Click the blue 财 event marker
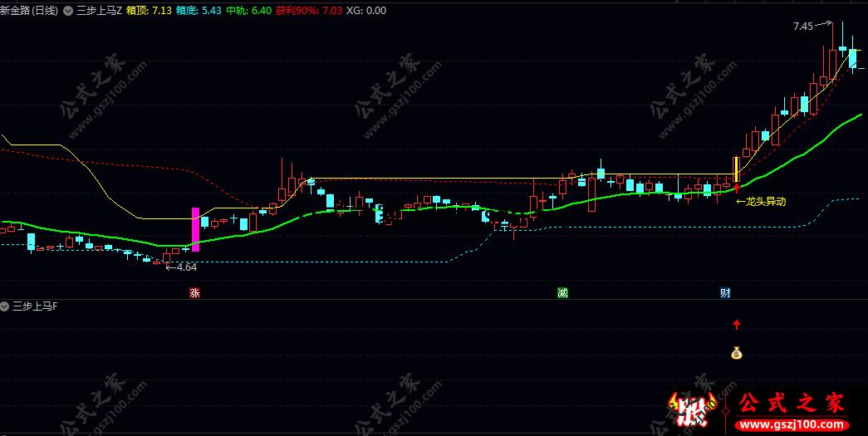This screenshot has height=436, width=868. [x=725, y=292]
